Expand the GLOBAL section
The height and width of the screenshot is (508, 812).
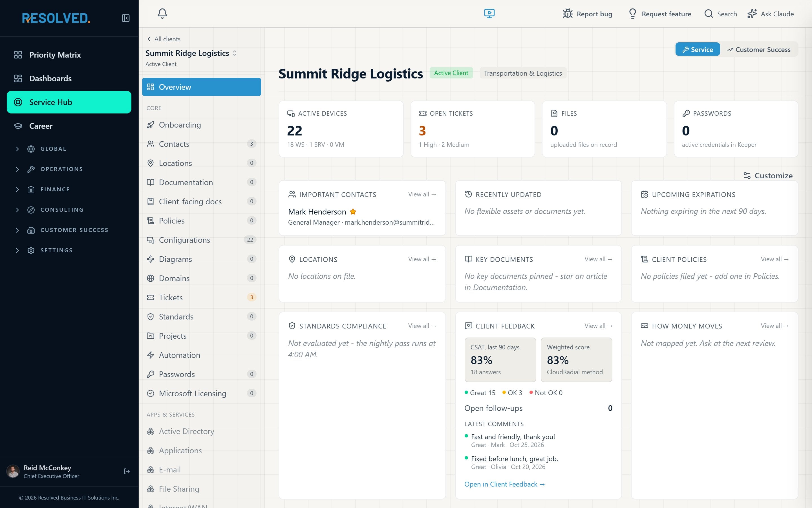tap(69, 149)
